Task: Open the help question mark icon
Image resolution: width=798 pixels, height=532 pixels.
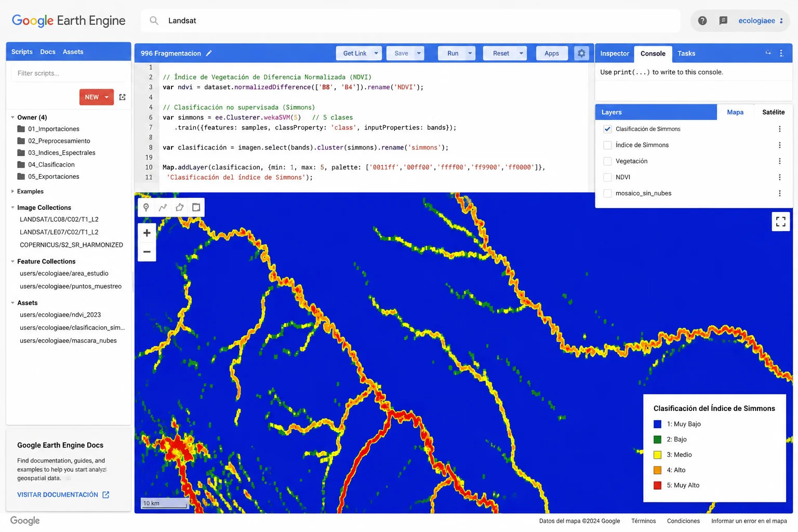Action: (702, 21)
